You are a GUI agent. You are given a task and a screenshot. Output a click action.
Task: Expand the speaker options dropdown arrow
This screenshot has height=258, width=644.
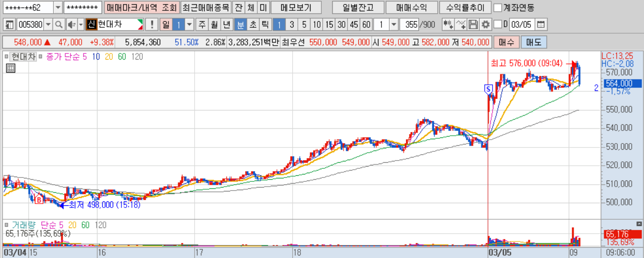tap(81, 24)
